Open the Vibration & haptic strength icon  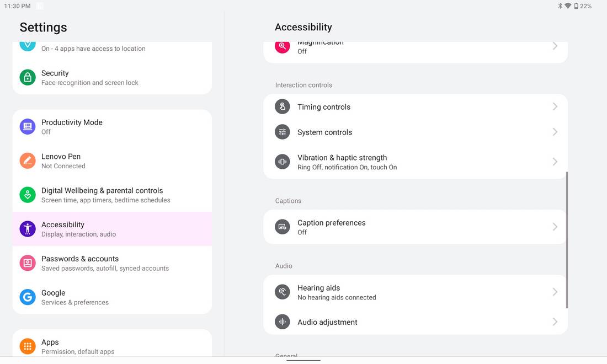coord(282,162)
